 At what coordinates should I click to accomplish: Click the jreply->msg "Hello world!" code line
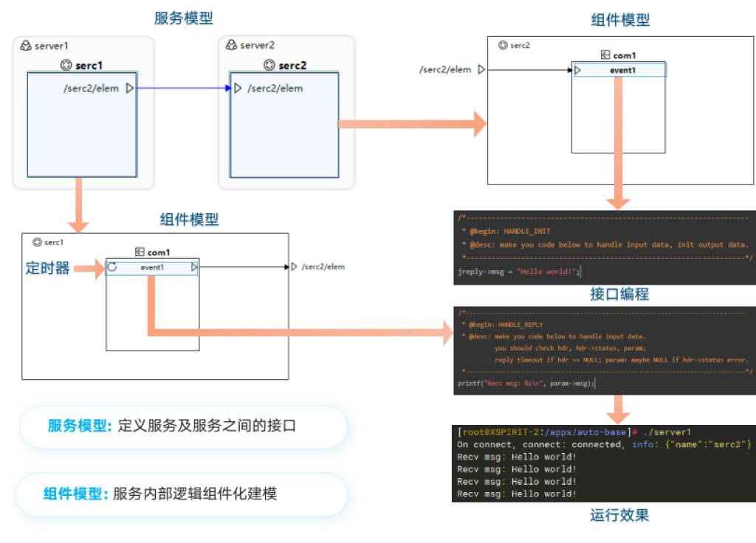coord(519,271)
